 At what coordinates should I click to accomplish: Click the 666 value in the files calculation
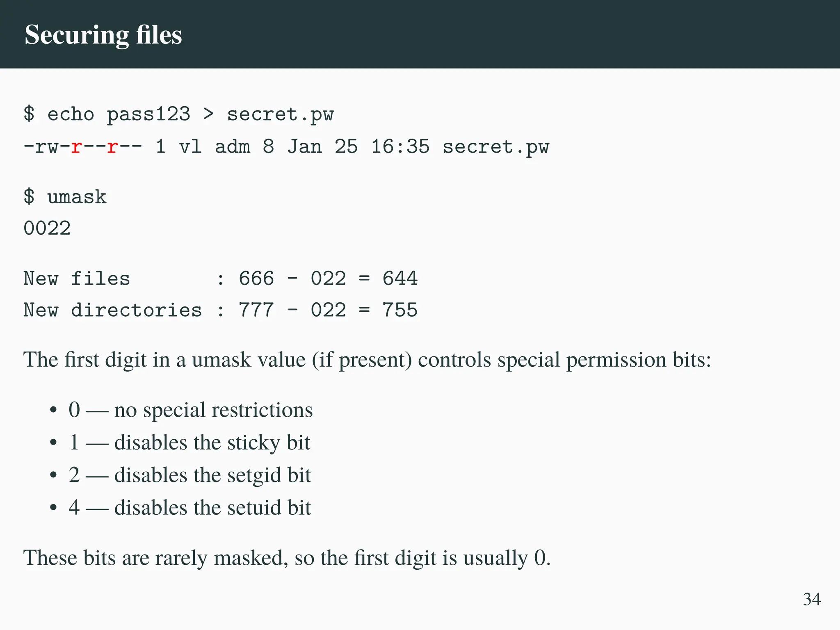pyautogui.click(x=256, y=278)
